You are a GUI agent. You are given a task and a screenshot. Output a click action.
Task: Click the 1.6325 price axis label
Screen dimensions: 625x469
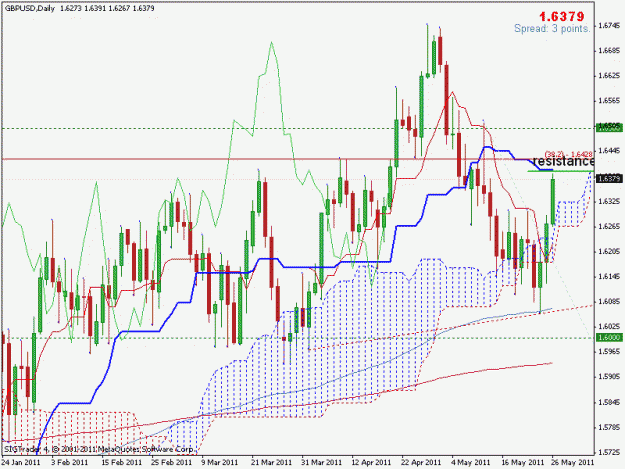[x=609, y=201]
